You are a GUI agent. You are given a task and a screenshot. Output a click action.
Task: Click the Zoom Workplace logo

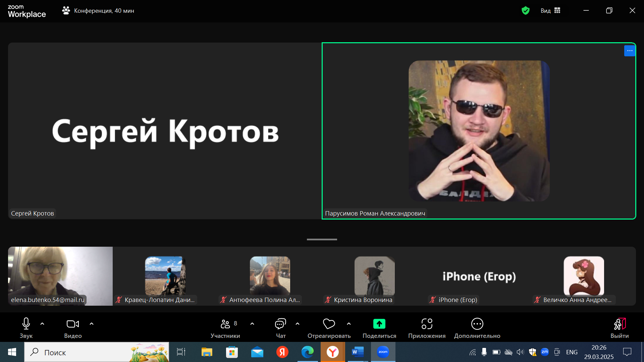tap(27, 11)
